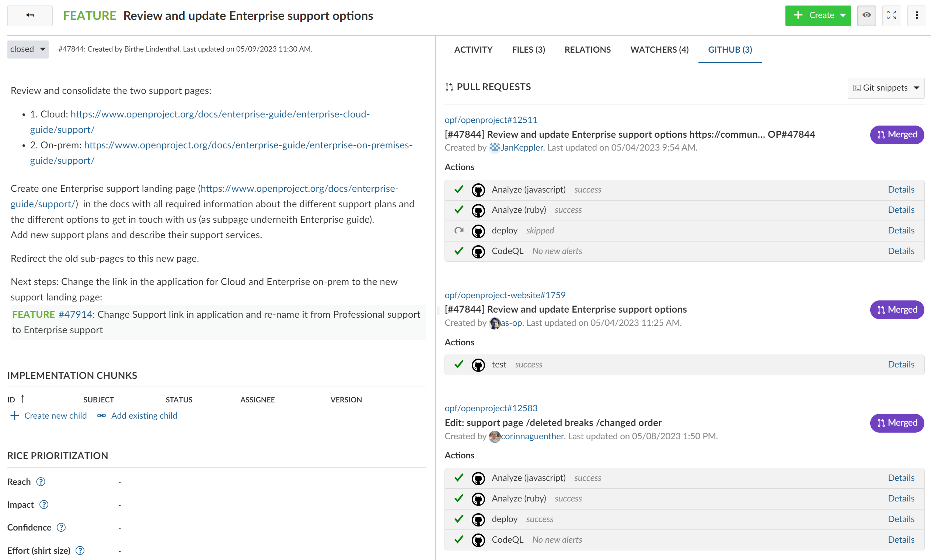The width and height of the screenshot is (931, 560).
Task: View Details of the CodeQL check
Action: tap(901, 251)
